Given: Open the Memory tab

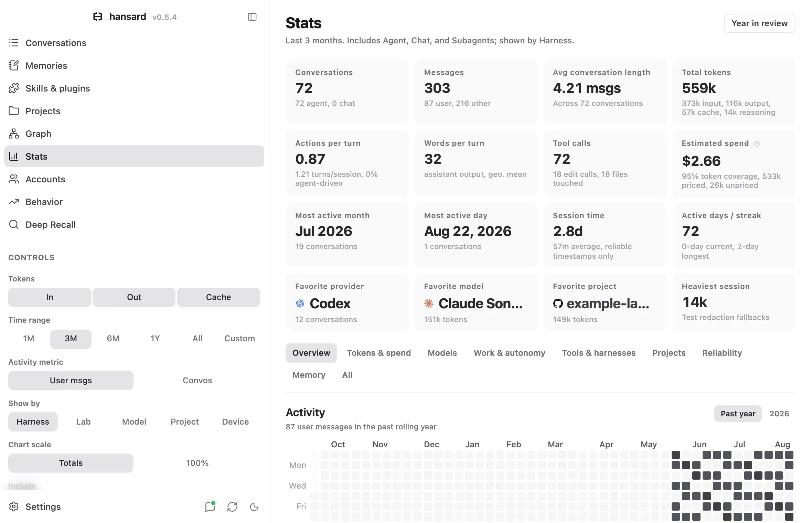Looking at the screenshot, I should [309, 375].
